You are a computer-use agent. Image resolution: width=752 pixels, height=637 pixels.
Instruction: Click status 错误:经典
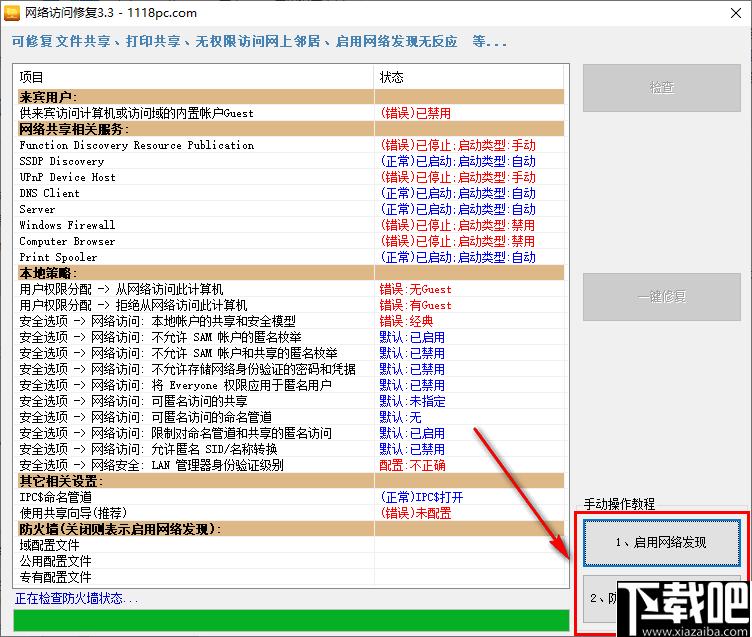coord(406,321)
